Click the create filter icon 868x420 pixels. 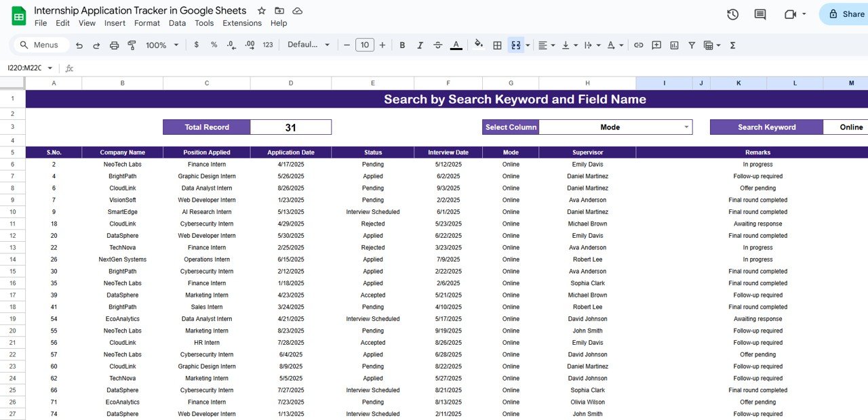[x=692, y=45]
